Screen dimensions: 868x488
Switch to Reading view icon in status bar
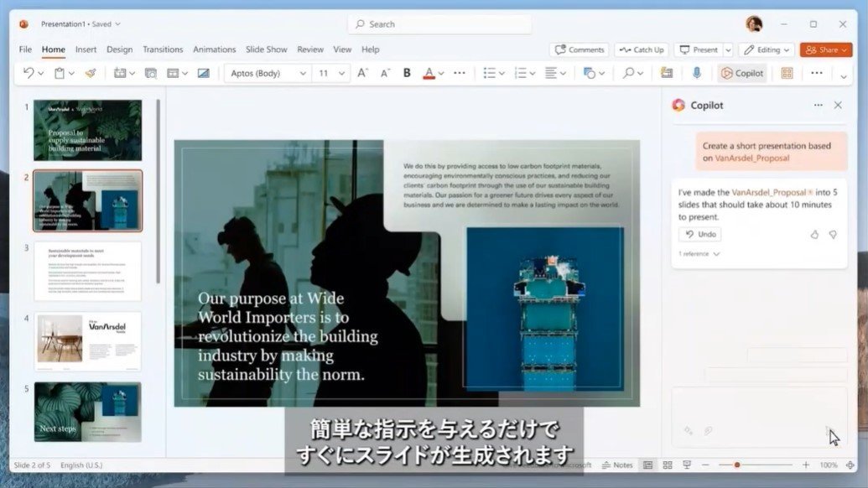pyautogui.click(x=687, y=465)
